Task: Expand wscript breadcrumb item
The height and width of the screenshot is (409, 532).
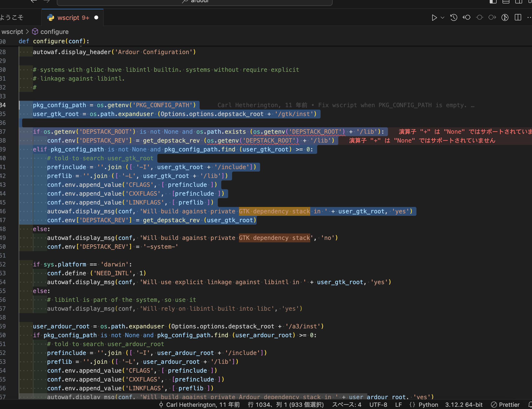Action: [12, 32]
